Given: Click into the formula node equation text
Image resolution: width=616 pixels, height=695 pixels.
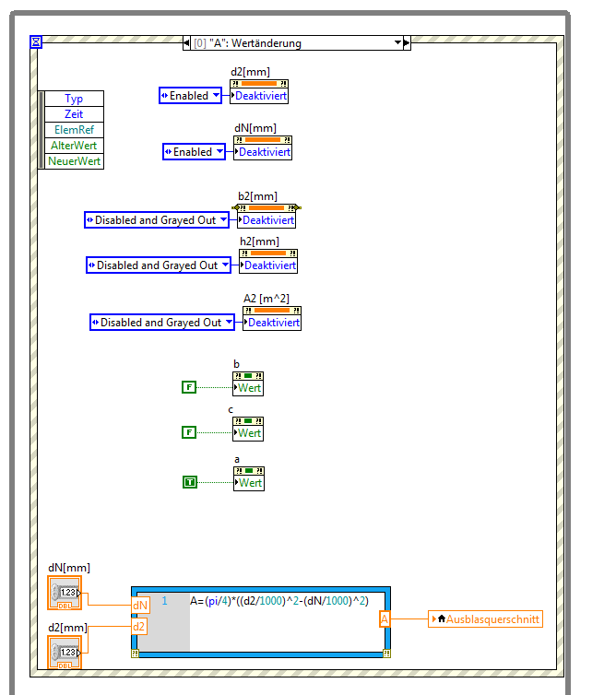Looking at the screenshot, I should pos(279,601).
